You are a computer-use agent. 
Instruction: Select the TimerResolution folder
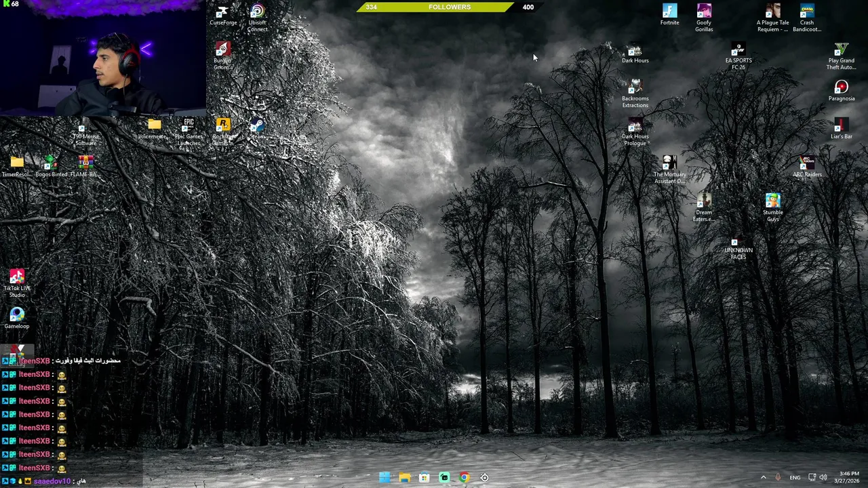point(17,167)
